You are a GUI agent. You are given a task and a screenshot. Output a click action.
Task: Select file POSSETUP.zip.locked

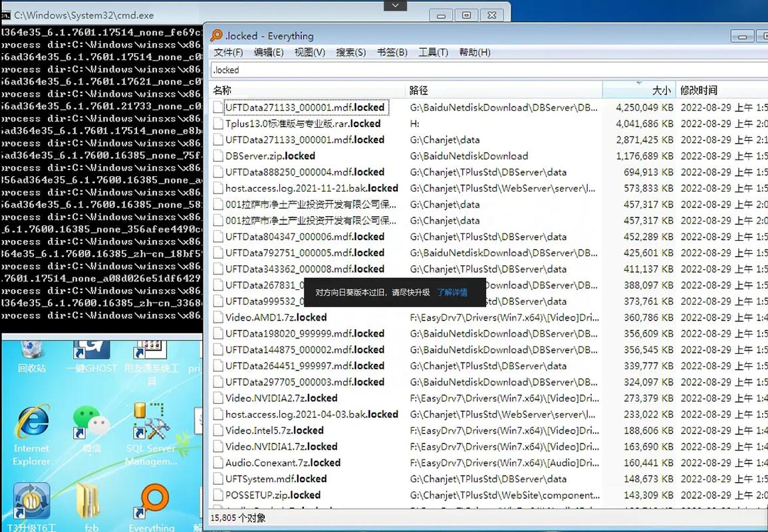273,495
